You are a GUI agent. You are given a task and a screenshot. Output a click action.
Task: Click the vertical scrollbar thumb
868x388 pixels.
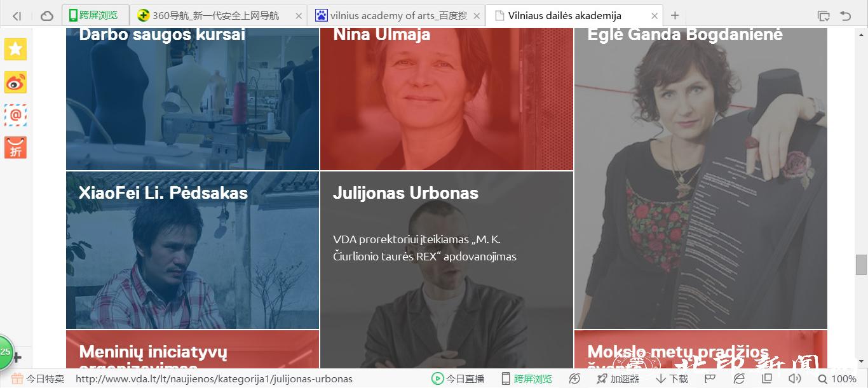tap(861, 265)
